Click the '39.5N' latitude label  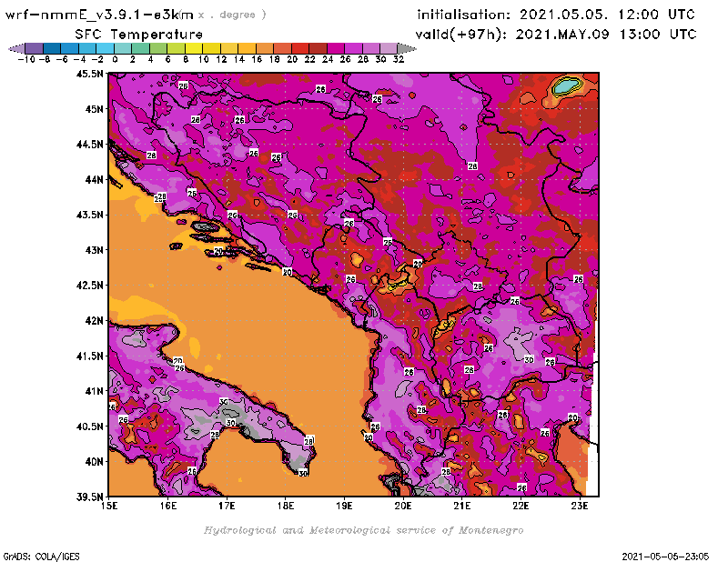click(x=89, y=497)
